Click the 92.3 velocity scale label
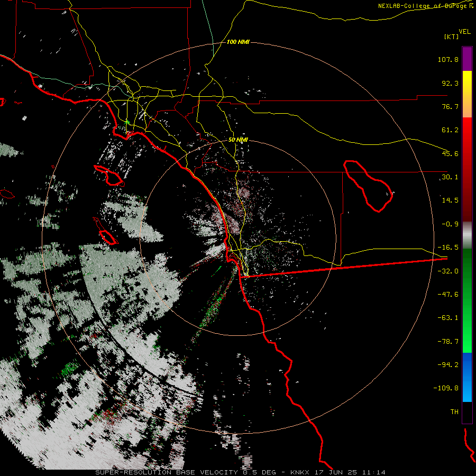This screenshot has width=476, height=476. click(450, 83)
